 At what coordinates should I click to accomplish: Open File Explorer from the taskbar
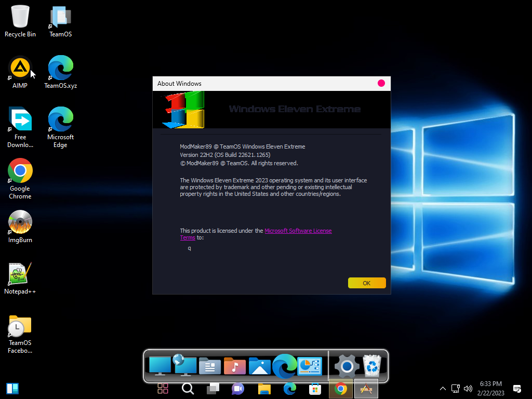[264, 389]
